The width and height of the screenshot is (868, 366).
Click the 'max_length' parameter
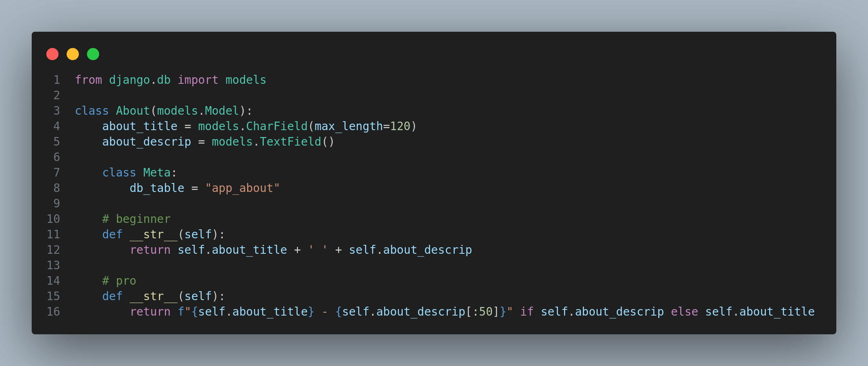349,126
